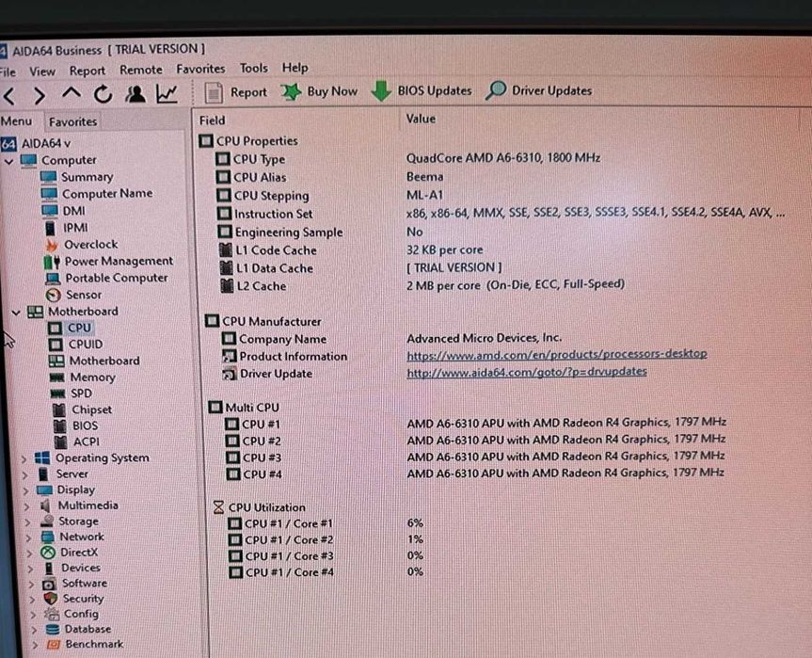This screenshot has width=812, height=658.
Task: Open the View menu
Action: (x=42, y=71)
